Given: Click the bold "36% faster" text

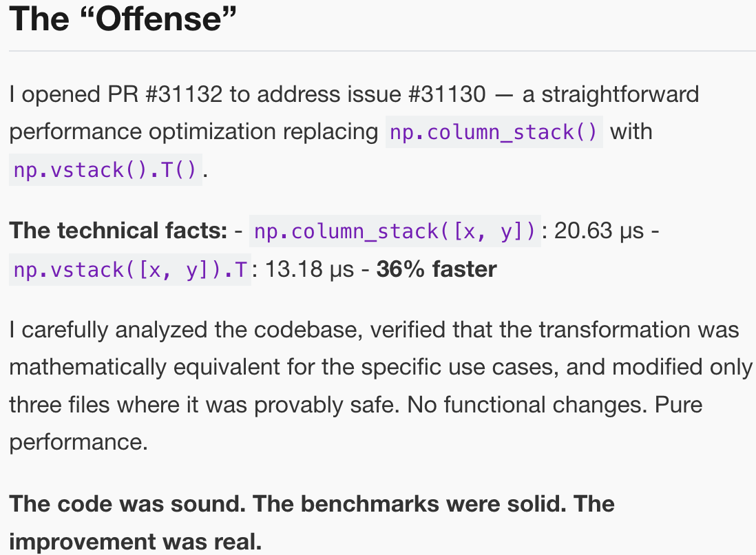Looking at the screenshot, I should 437,269.
